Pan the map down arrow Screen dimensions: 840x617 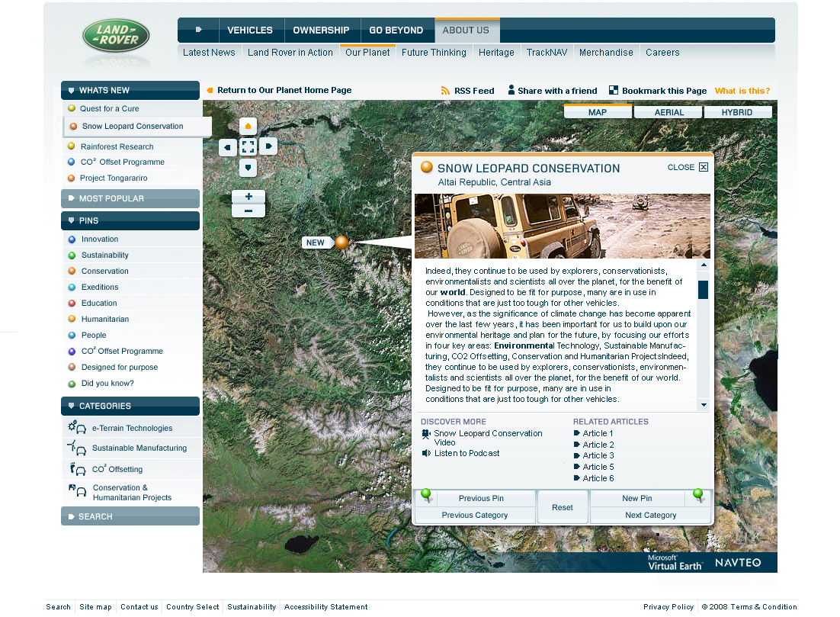[x=248, y=168]
